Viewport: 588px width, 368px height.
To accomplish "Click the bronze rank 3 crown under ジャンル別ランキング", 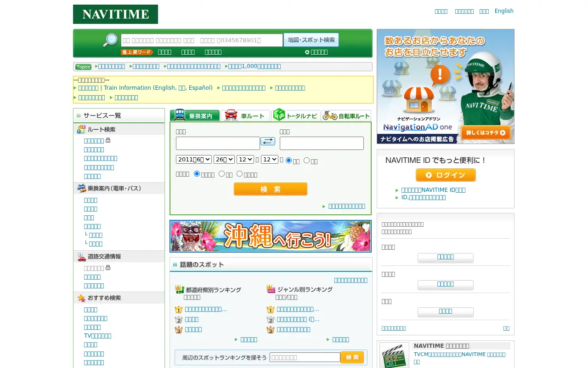I will coord(271,330).
